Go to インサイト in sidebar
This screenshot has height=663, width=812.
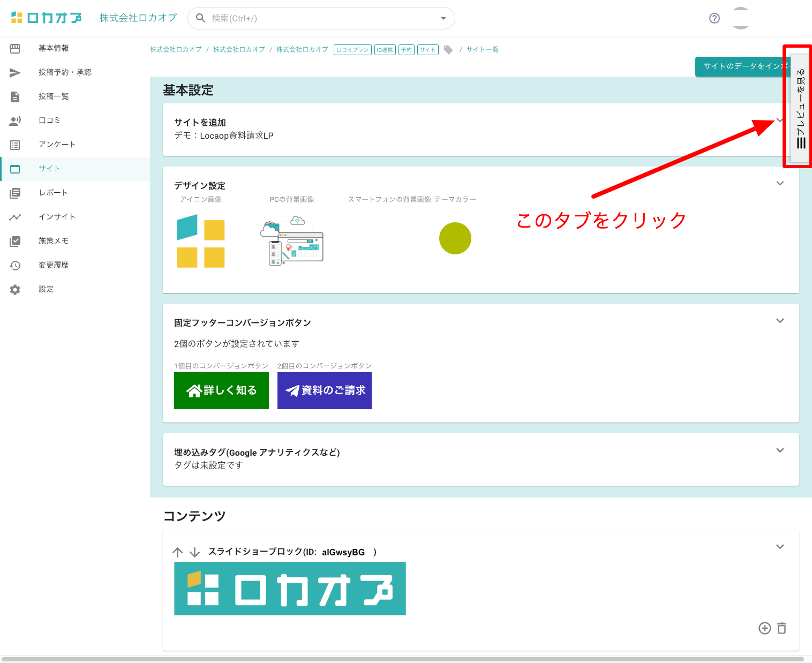57,217
